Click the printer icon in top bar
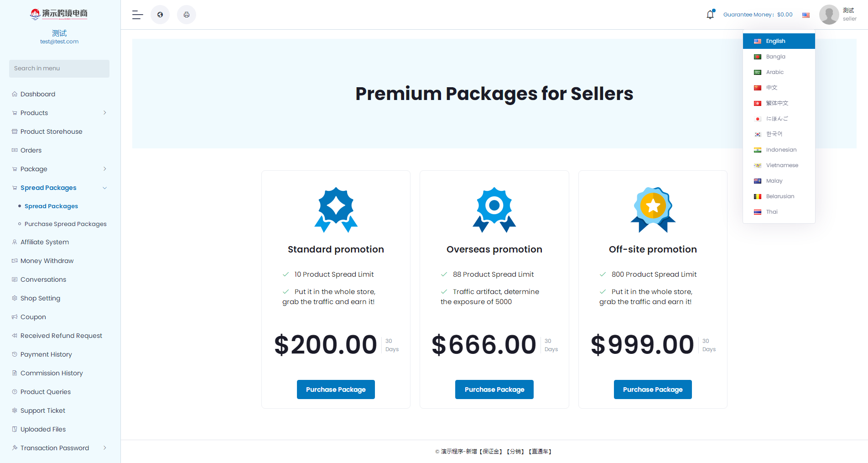This screenshot has height=463, width=868. click(x=187, y=15)
